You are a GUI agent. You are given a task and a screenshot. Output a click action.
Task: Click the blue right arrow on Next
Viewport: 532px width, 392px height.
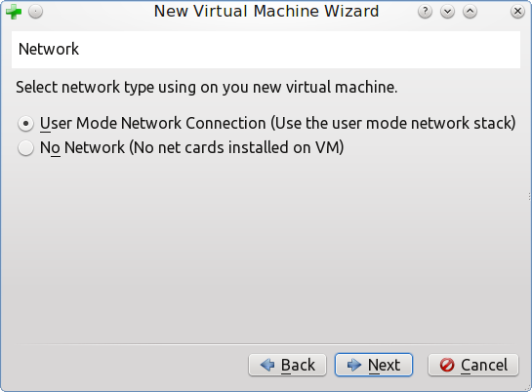(x=354, y=365)
